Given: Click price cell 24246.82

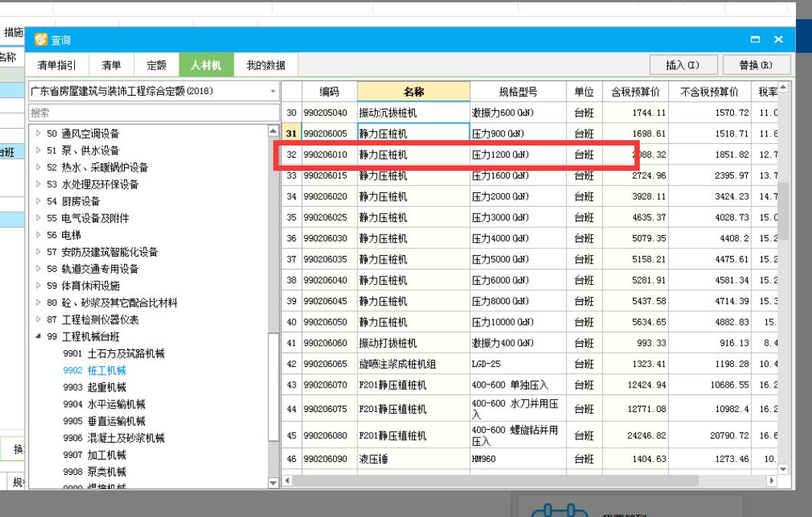Looking at the screenshot, I should coord(635,436).
